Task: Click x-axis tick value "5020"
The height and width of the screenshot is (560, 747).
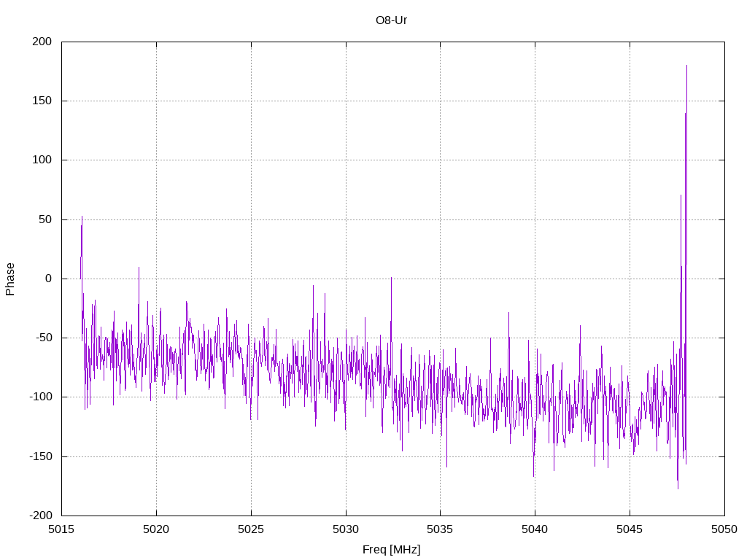Action: pos(156,529)
